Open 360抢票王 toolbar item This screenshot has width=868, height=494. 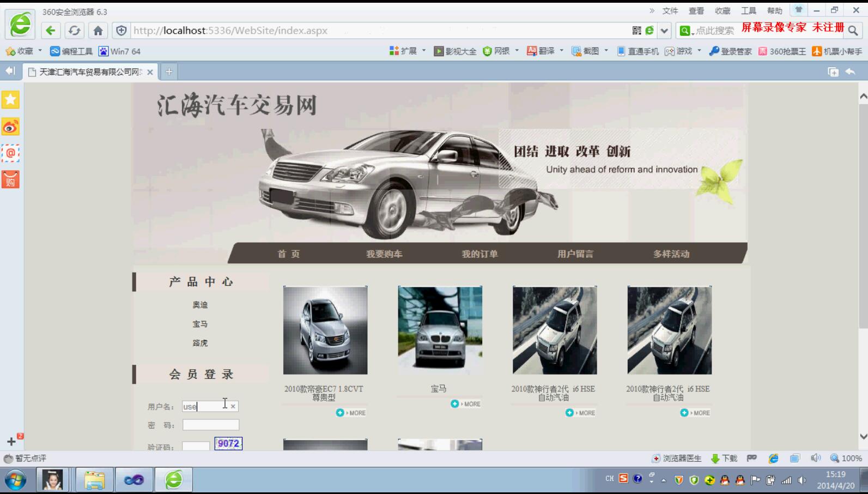[782, 51]
